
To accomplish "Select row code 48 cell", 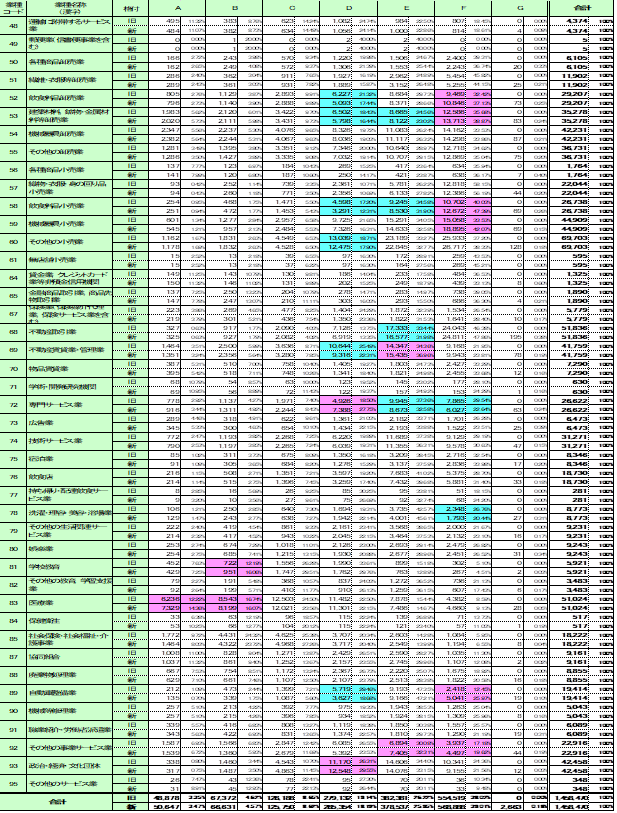I will click(14, 25).
